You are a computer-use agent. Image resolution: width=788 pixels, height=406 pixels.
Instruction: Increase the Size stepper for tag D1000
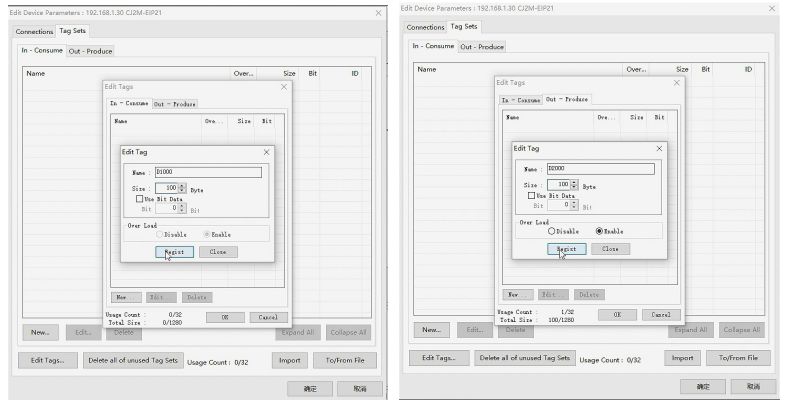click(181, 184)
